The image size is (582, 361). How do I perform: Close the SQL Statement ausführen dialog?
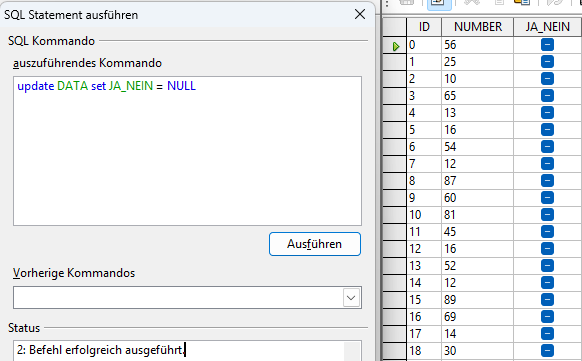click(360, 14)
